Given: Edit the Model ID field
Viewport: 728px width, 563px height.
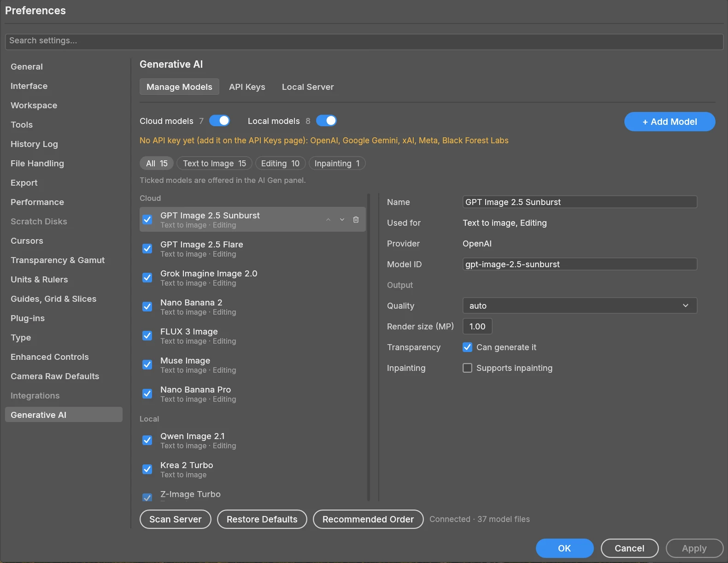Looking at the screenshot, I should click(x=580, y=264).
